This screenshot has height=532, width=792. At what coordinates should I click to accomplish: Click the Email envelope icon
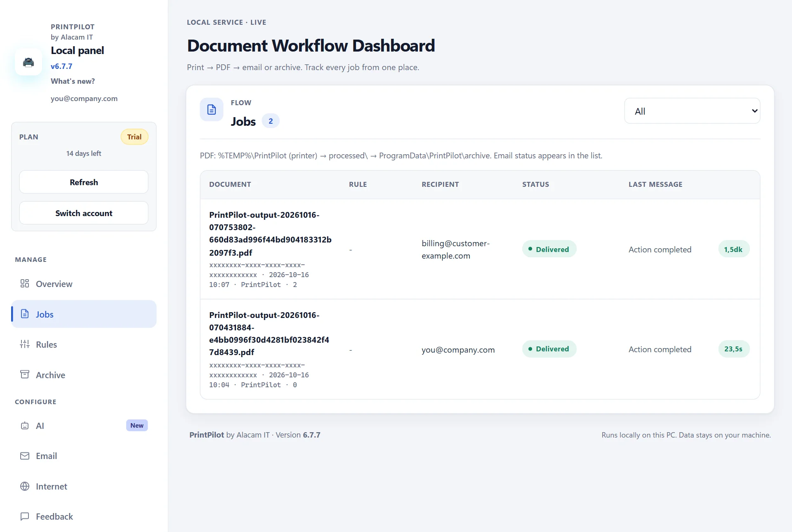(25, 456)
